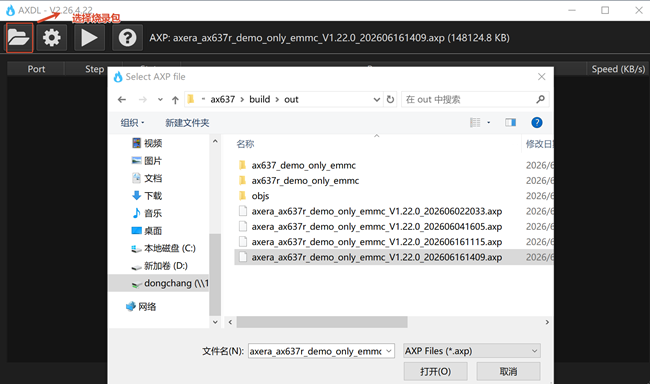650x384 pixels.
Task: Focus the search box for out folder
Action: (x=468, y=100)
